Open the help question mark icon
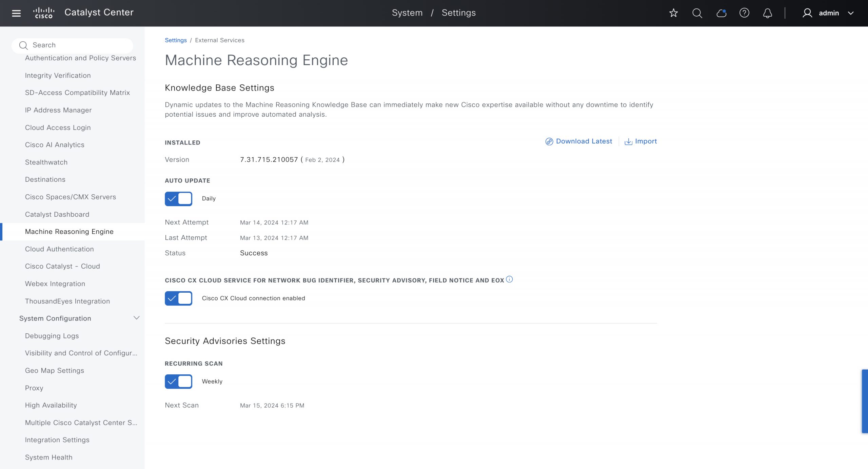This screenshot has width=868, height=469. (x=744, y=13)
